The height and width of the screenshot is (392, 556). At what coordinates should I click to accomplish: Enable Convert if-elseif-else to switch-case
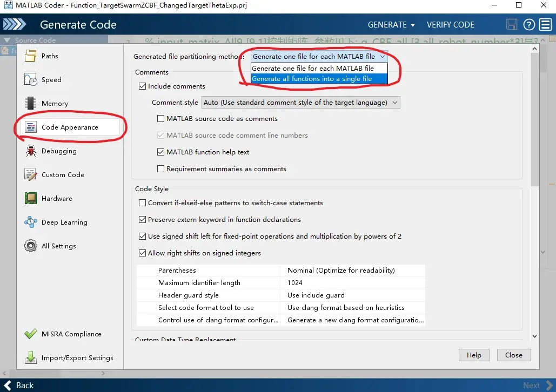click(x=142, y=202)
